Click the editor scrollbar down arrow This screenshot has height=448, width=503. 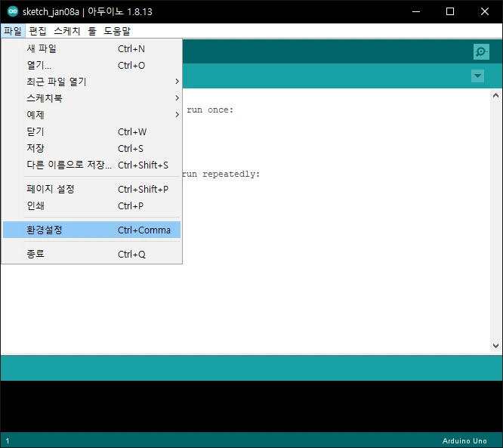(x=495, y=346)
